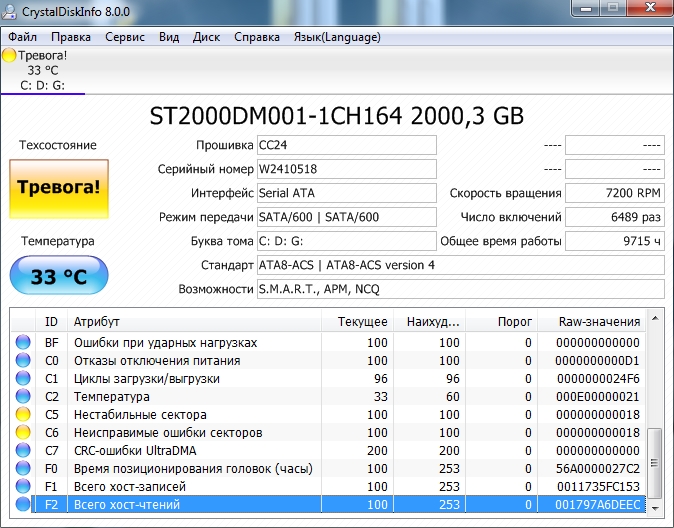
Task: Select row Всего хост-записей
Action: (x=328, y=486)
